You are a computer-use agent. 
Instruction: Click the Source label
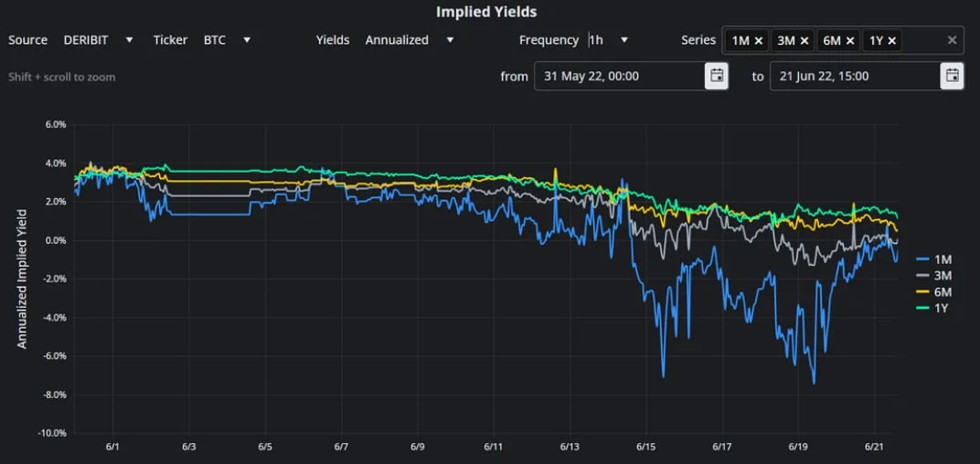click(x=27, y=40)
